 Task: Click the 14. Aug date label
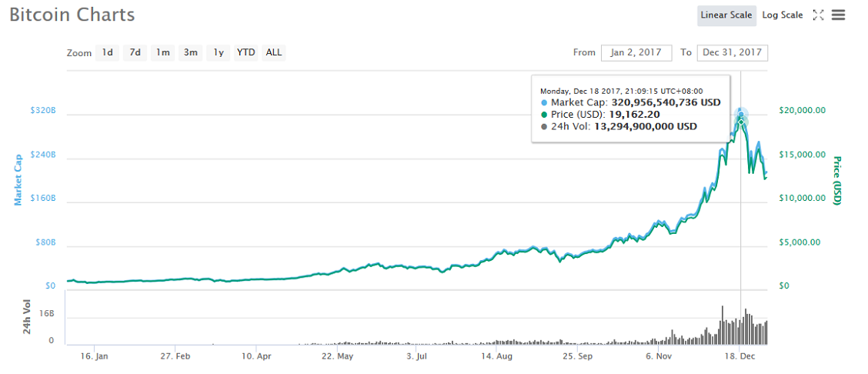click(x=496, y=357)
